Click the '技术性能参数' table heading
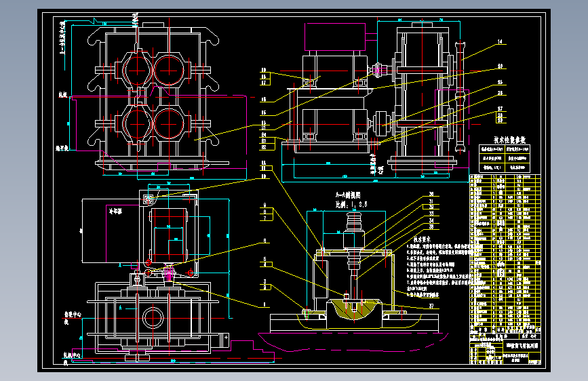Image resolution: width=588 pixels, height=381 pixels. pyautogui.click(x=509, y=140)
